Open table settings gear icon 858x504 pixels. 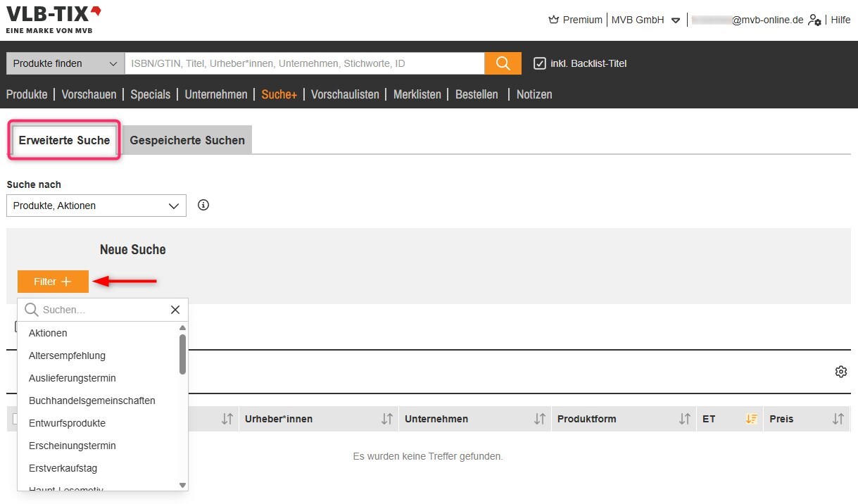840,372
